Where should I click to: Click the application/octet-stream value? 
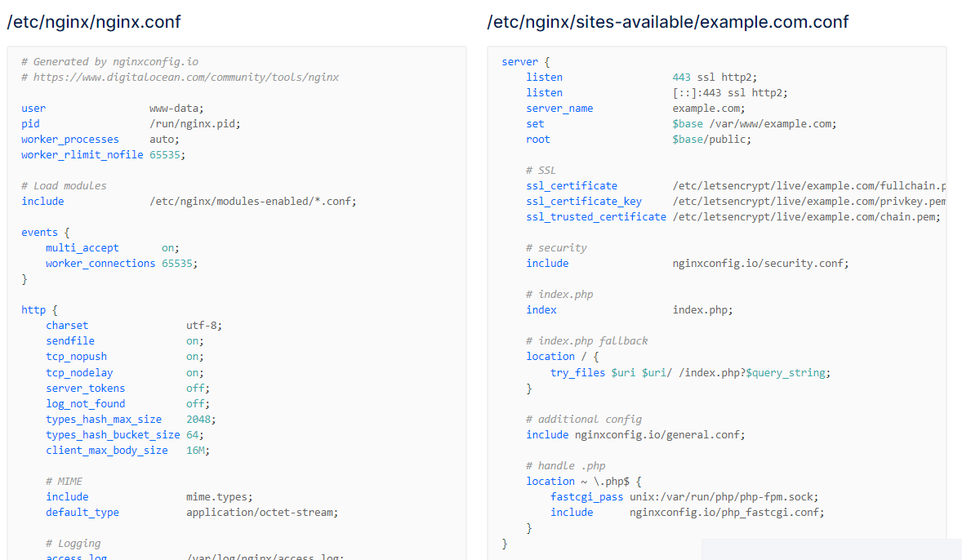[x=261, y=513]
